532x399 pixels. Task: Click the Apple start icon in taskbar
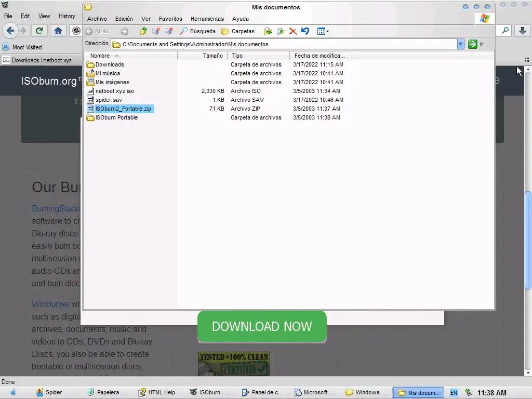coord(13,393)
